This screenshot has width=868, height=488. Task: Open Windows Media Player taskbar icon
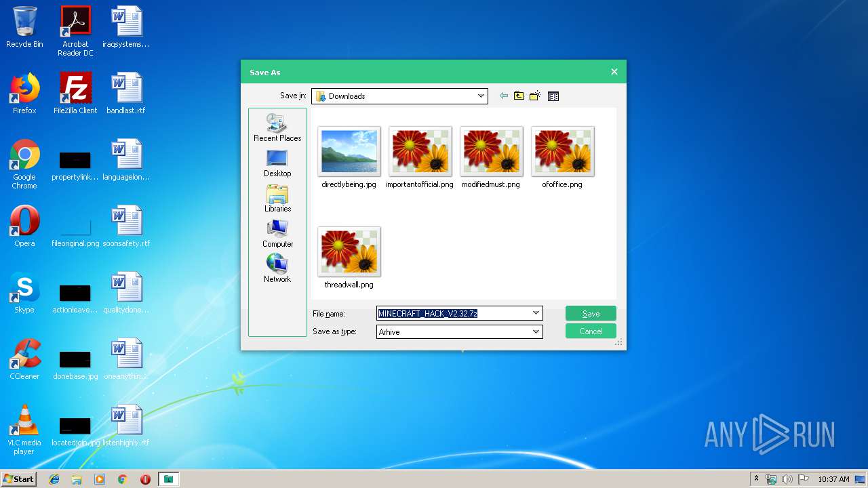[x=100, y=479]
